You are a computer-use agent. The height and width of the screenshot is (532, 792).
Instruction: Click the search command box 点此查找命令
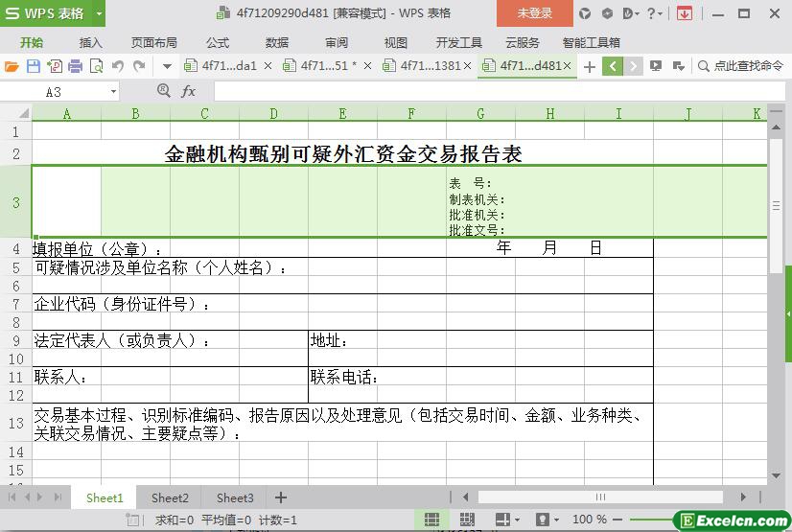740,65
